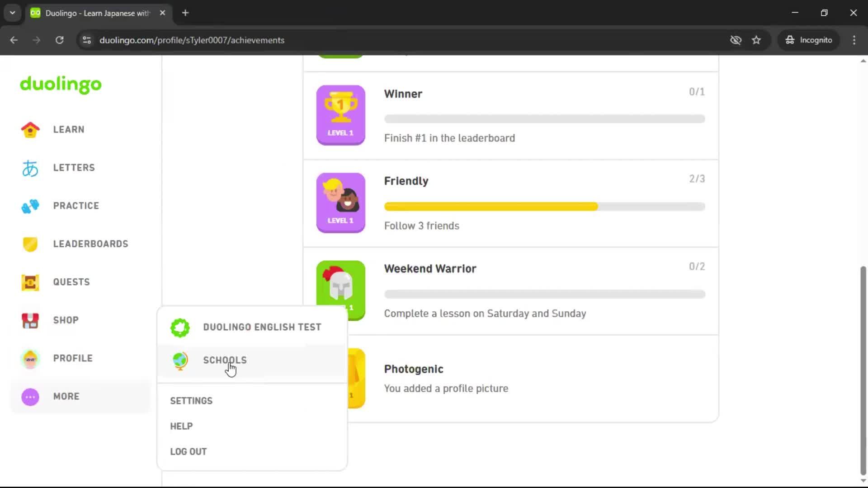Click the Schools globe icon
868x488 pixels.
180,361
